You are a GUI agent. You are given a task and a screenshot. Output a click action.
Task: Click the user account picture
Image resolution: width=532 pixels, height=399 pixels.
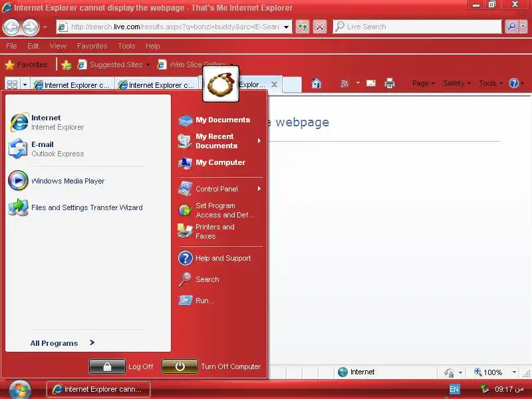(221, 84)
